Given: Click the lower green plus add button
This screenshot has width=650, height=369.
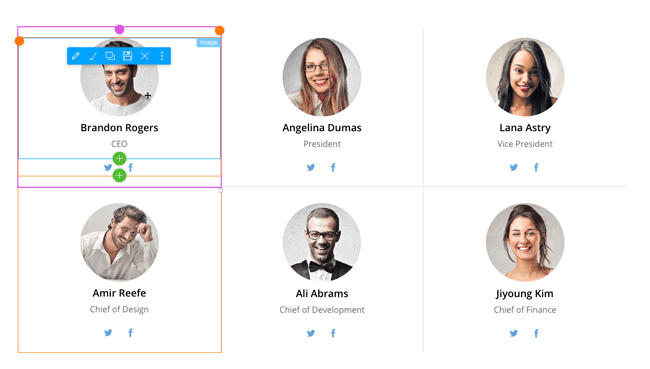Looking at the screenshot, I should (119, 175).
